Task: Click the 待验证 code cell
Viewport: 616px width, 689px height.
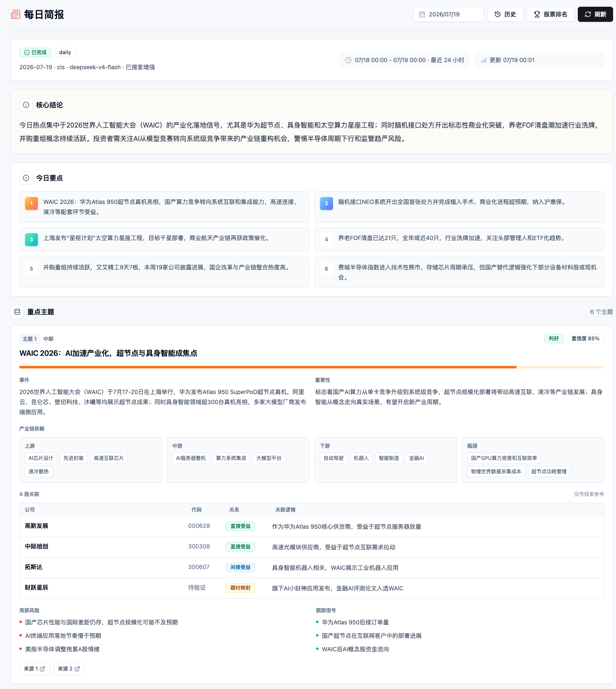Action: tap(197, 588)
